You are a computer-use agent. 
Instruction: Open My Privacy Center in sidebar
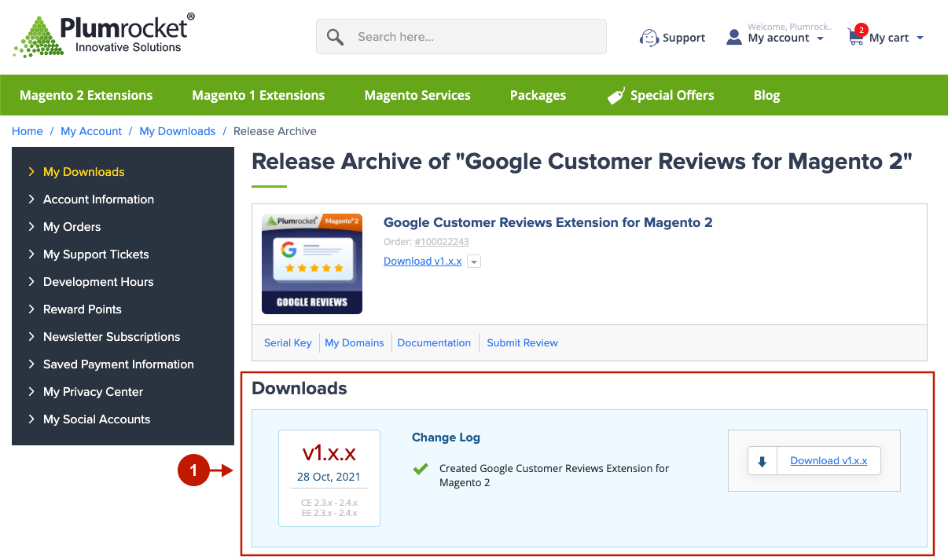click(x=93, y=392)
